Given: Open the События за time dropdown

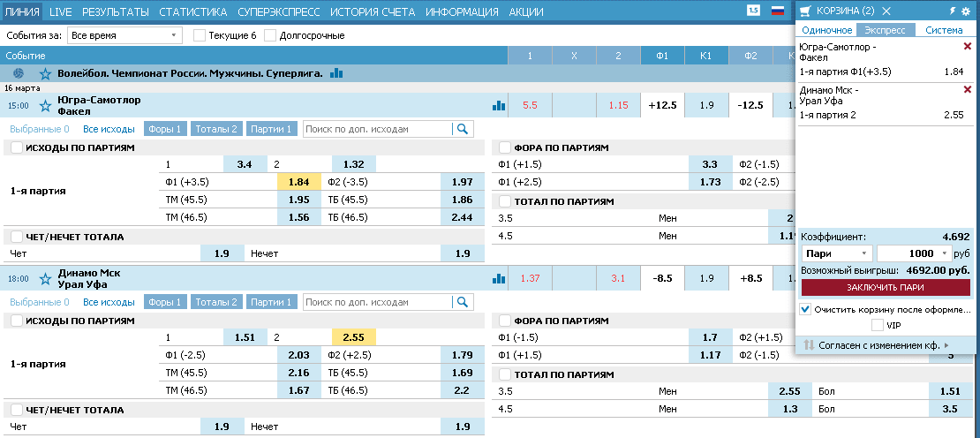Looking at the screenshot, I should click(x=124, y=35).
